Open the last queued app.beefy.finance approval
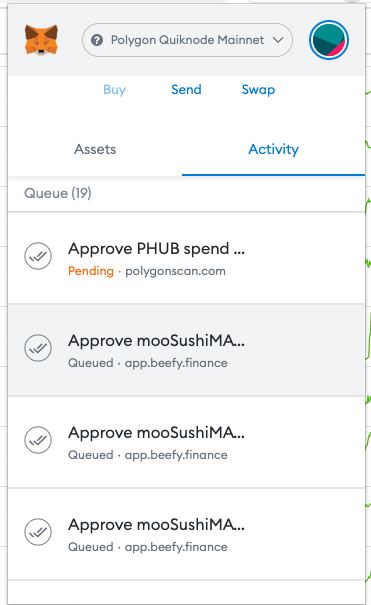371x605 pixels. click(186, 534)
